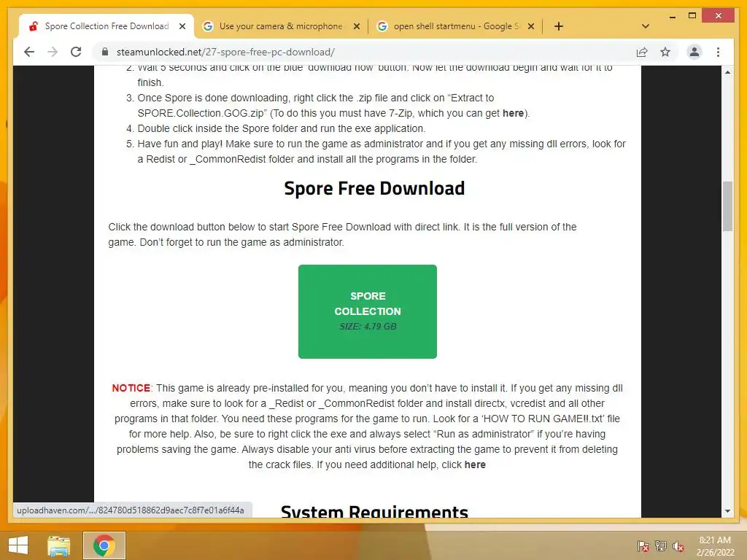
Task: Click the red NOTICE label
Action: click(131, 388)
